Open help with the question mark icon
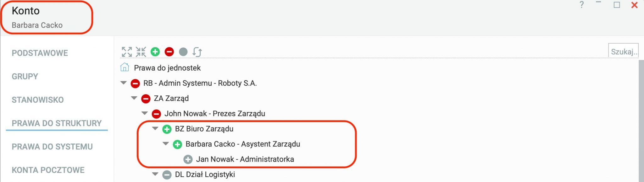Screen dimensions: 644x182 (582, 5)
